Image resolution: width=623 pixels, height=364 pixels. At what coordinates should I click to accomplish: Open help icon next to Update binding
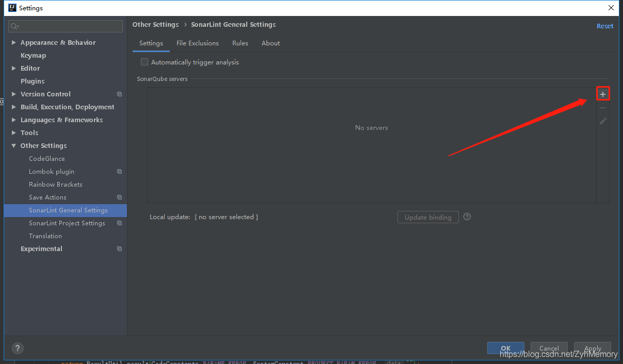[x=467, y=217]
